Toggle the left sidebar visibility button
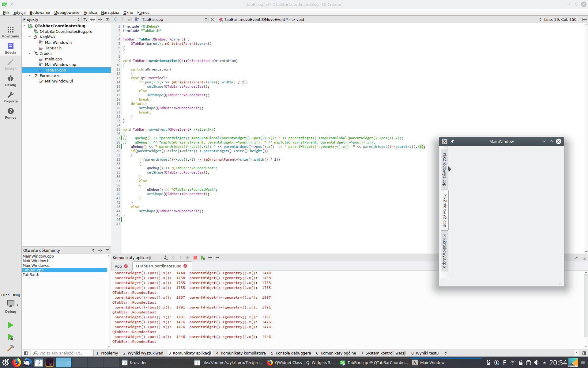 click(26, 353)
